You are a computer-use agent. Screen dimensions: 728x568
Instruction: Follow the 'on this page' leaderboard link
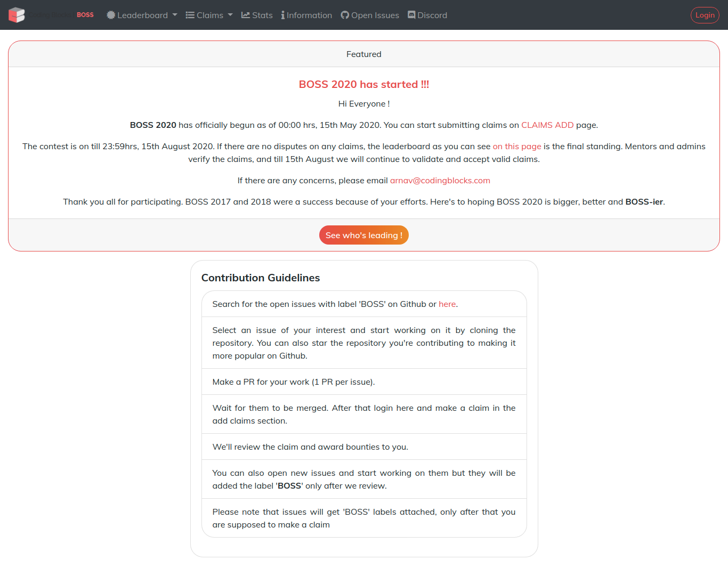pyautogui.click(x=517, y=147)
